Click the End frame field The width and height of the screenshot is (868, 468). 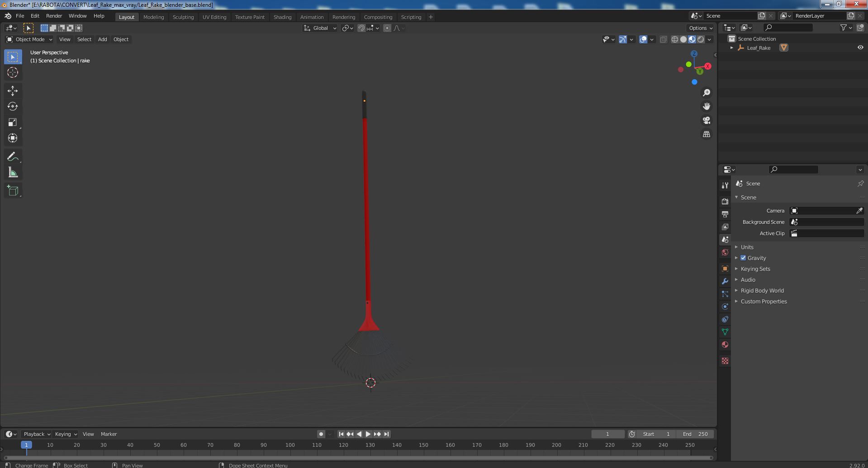[x=695, y=434]
